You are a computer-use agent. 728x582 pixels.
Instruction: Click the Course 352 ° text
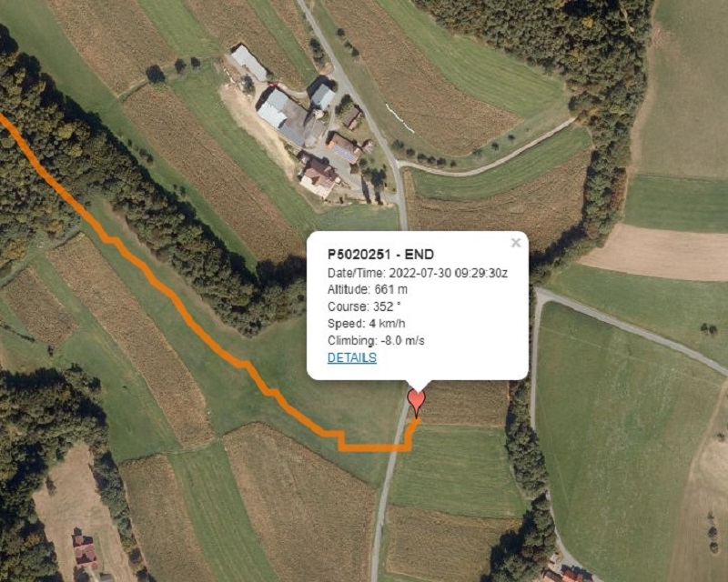(364, 306)
